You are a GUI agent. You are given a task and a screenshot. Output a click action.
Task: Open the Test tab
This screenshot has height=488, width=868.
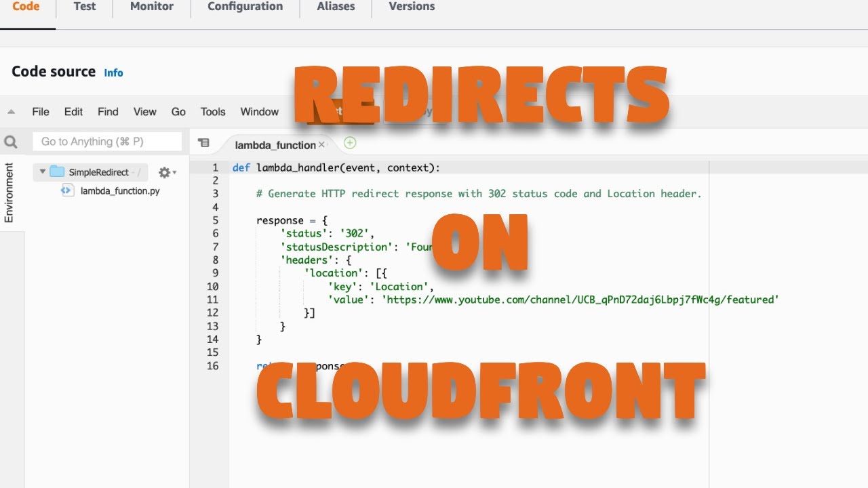click(85, 7)
